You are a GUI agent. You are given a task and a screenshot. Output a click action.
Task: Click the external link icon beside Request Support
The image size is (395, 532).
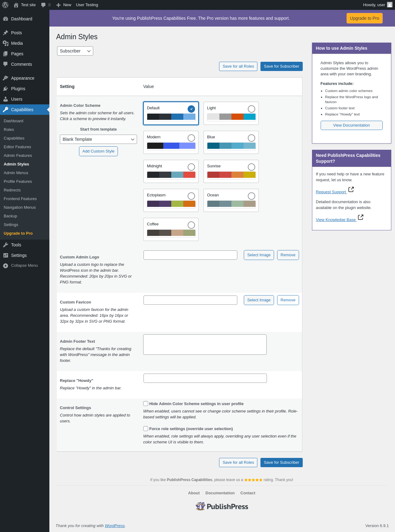click(x=351, y=190)
